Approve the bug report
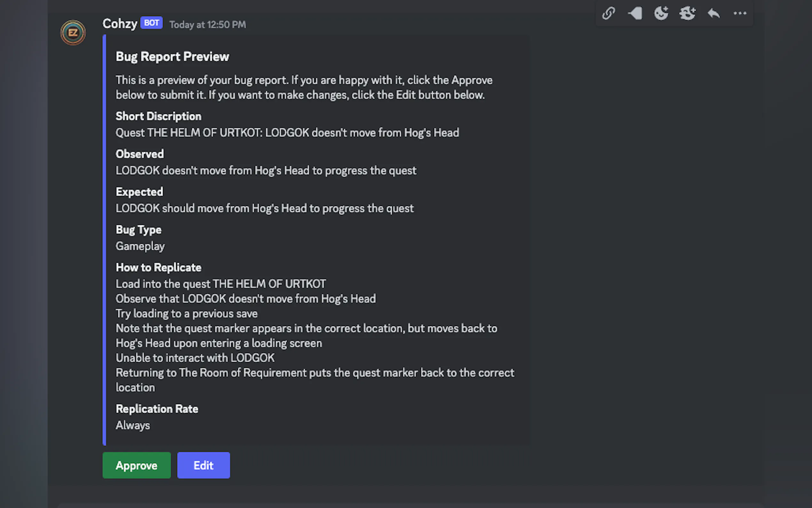Viewport: 812px width, 508px height. (137, 465)
